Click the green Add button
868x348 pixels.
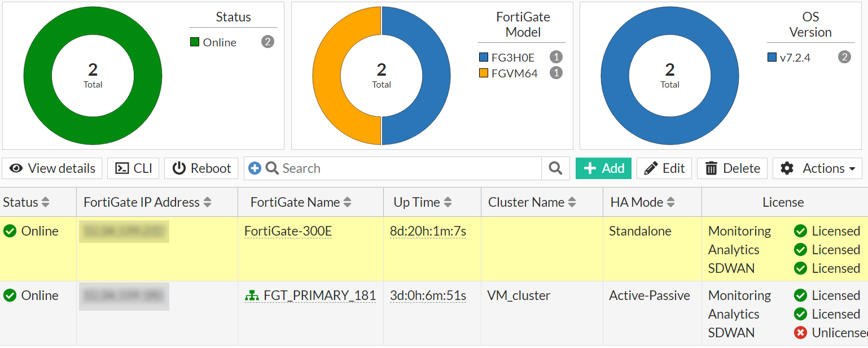603,168
